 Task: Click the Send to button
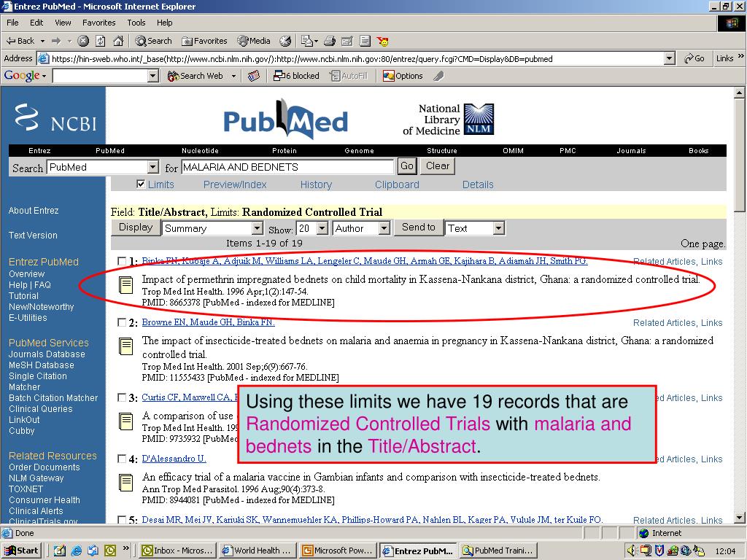point(418,227)
